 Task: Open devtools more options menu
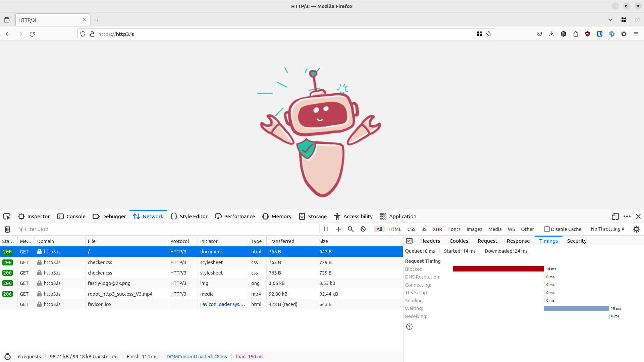pyautogui.click(x=627, y=217)
